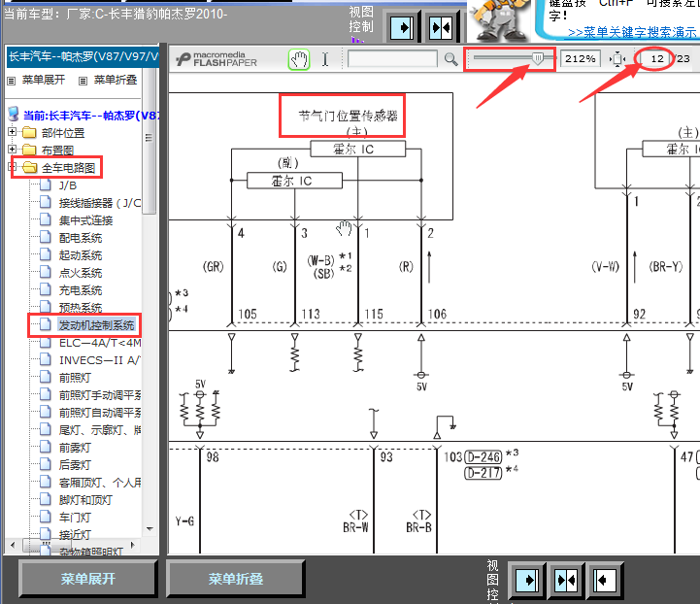Click the tree panel vertical scrollbar thumb
Viewport: 700px width, 604px height.
coord(150,141)
